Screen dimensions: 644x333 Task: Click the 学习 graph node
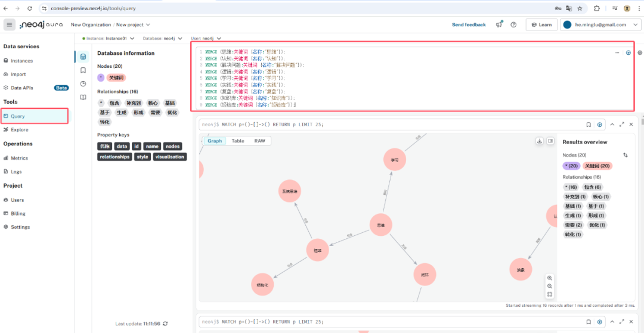click(x=395, y=160)
